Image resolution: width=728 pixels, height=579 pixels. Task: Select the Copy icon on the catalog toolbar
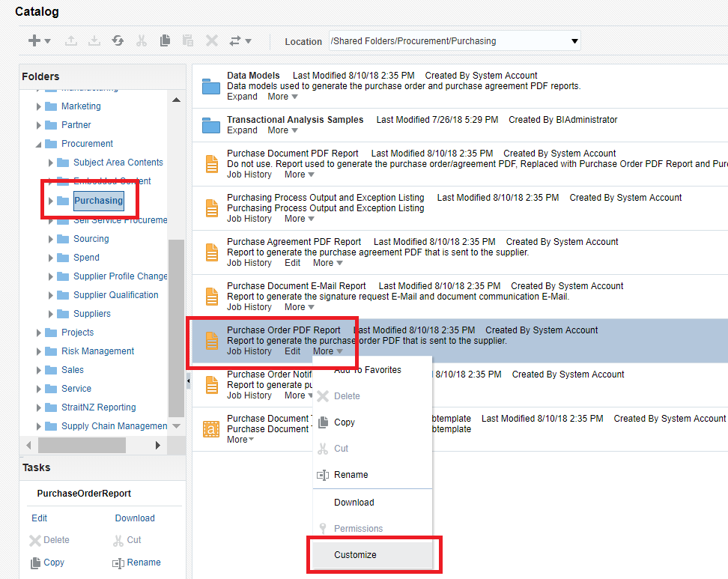click(x=165, y=40)
